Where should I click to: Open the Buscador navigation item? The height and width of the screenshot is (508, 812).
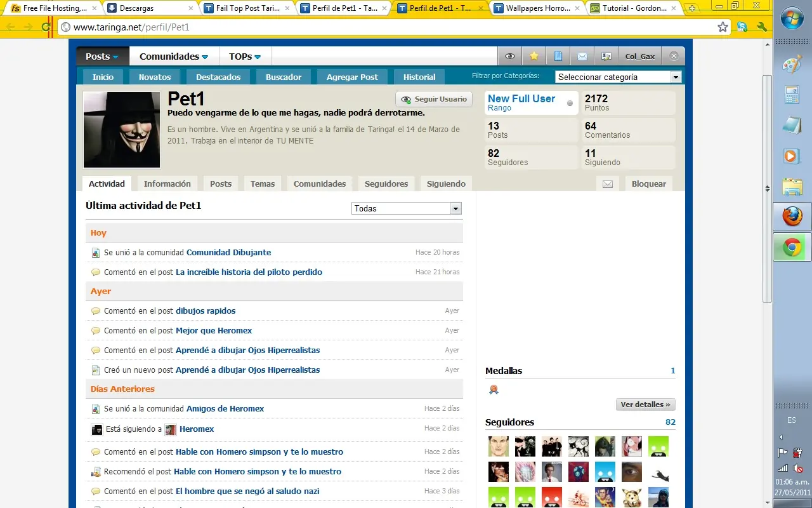pyautogui.click(x=284, y=77)
